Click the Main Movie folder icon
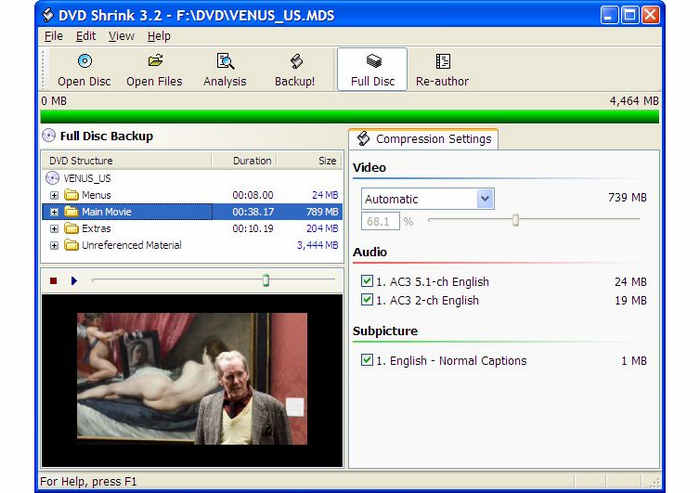Image resolution: width=700 pixels, height=493 pixels. pos(71,211)
